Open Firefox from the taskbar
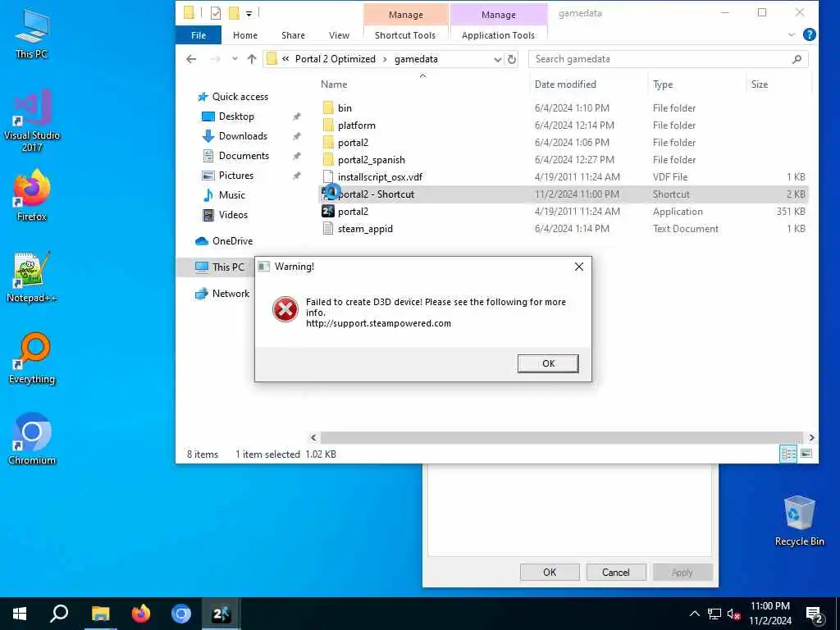 coord(141,614)
